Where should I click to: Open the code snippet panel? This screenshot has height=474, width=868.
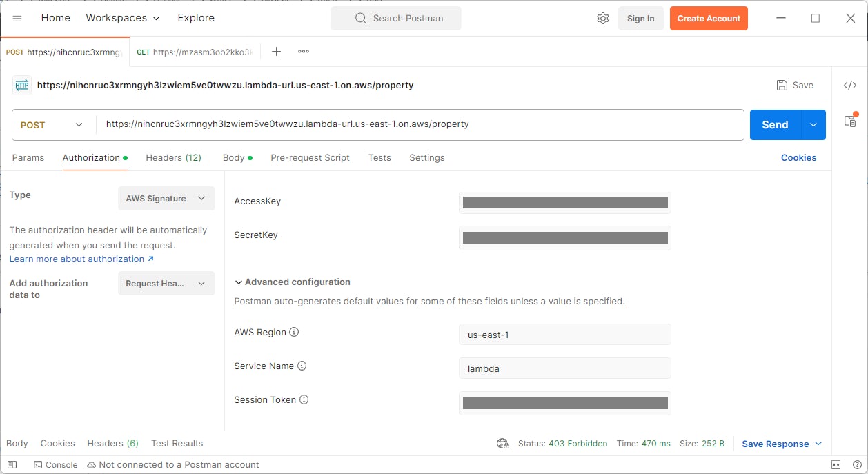tap(850, 85)
